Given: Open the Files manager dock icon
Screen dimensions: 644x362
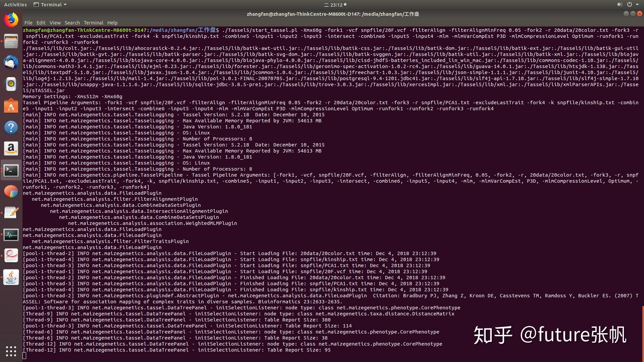Looking at the screenshot, I should pos(11,42).
